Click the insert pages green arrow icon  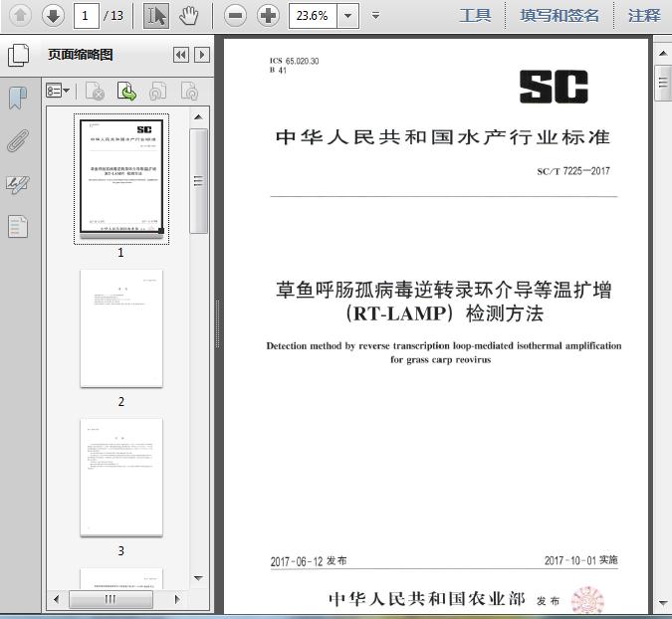(126, 91)
